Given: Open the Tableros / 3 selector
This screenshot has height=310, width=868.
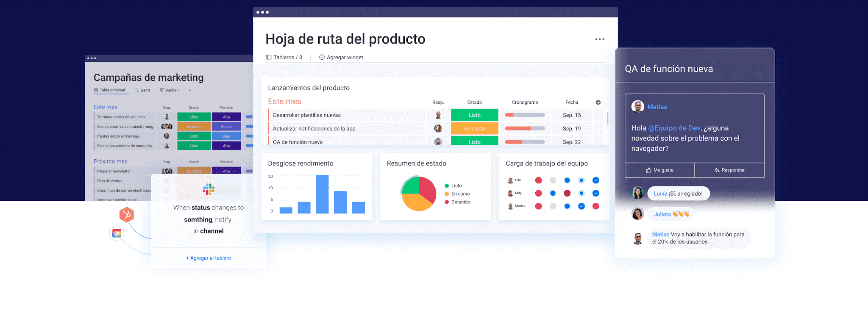Looking at the screenshot, I should click(x=284, y=58).
